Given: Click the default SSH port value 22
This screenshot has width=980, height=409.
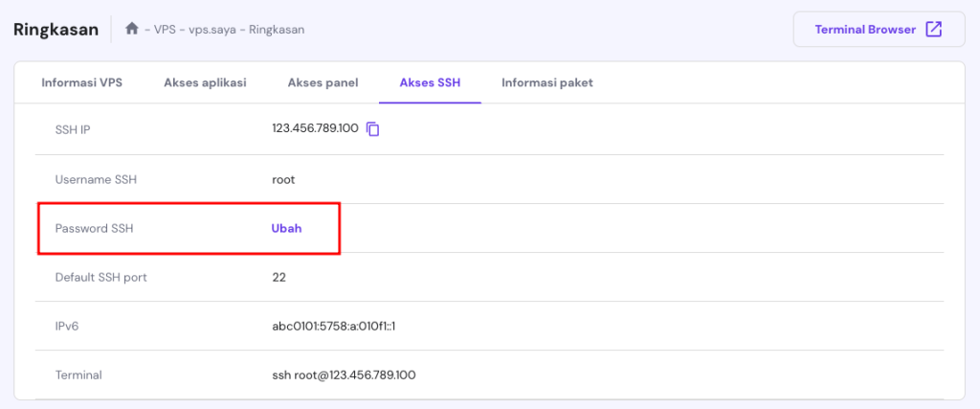Looking at the screenshot, I should coord(278,278).
